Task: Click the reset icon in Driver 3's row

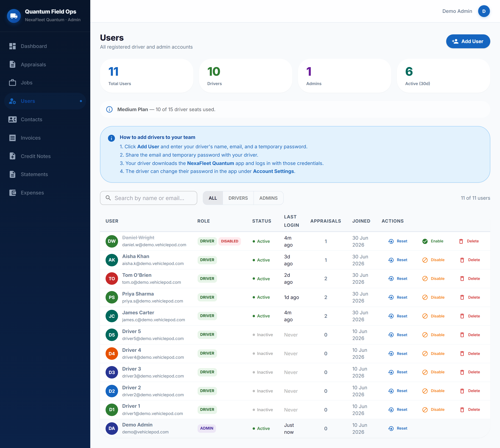Action: coord(391,372)
